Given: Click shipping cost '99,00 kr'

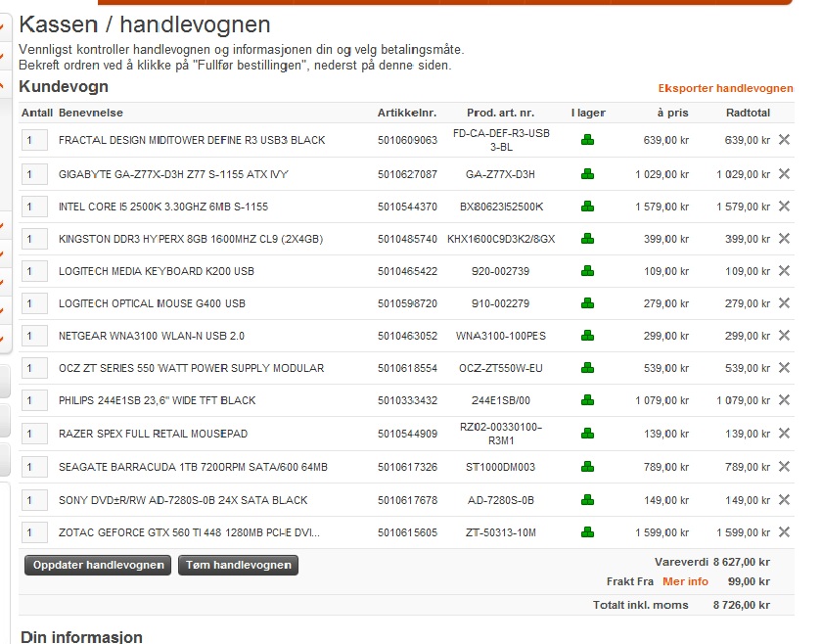Looking at the screenshot, I should pos(749,581).
